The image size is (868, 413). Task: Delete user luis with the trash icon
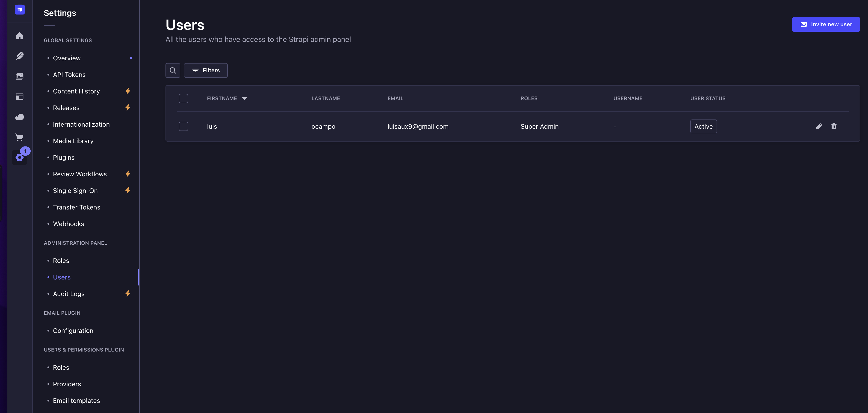coord(834,126)
